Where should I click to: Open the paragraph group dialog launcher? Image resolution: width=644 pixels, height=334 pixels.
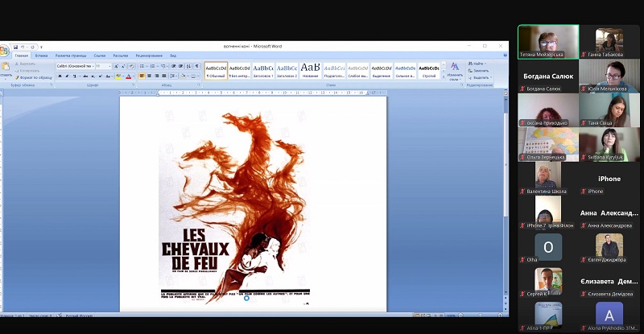199,85
